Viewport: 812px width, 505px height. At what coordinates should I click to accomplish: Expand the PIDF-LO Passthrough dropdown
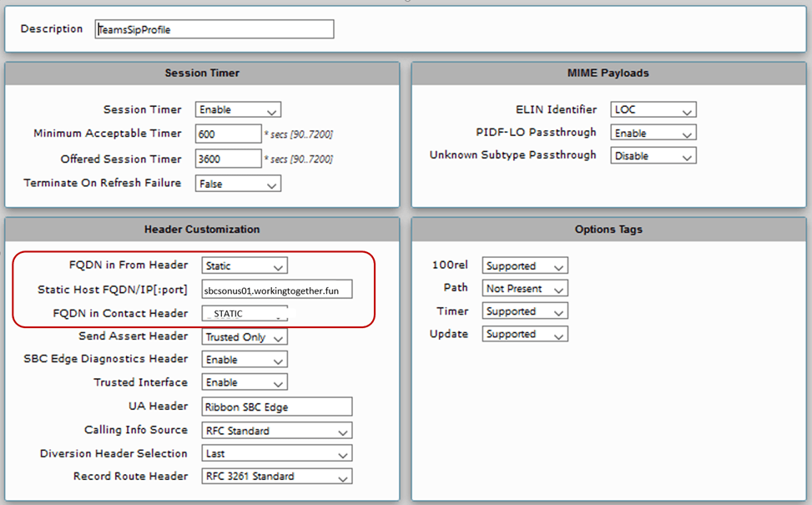pos(653,133)
